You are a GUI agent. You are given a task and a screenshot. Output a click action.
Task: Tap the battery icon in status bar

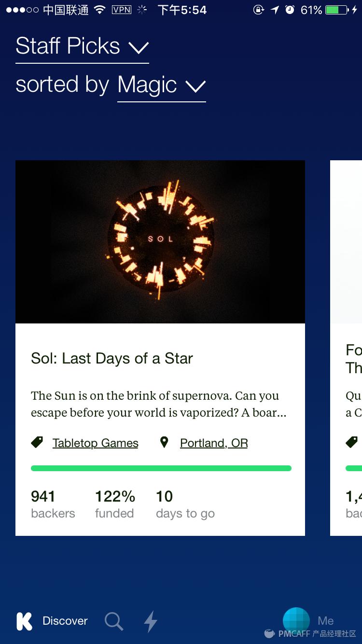(337, 10)
